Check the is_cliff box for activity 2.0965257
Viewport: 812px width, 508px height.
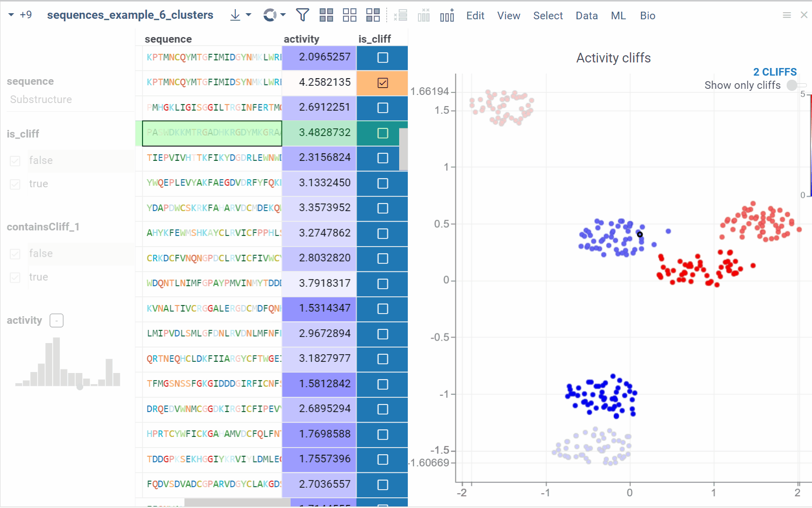[x=382, y=58]
